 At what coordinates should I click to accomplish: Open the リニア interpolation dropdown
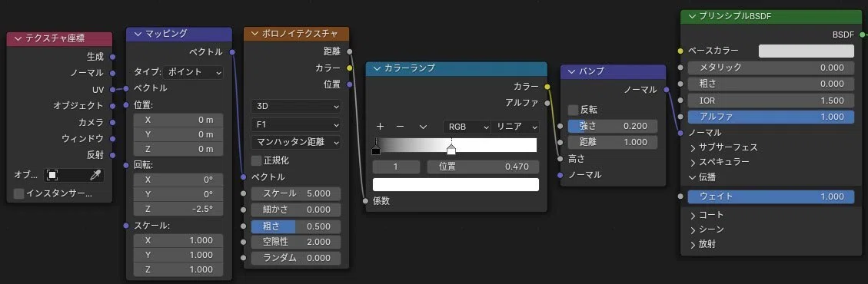[x=515, y=127]
